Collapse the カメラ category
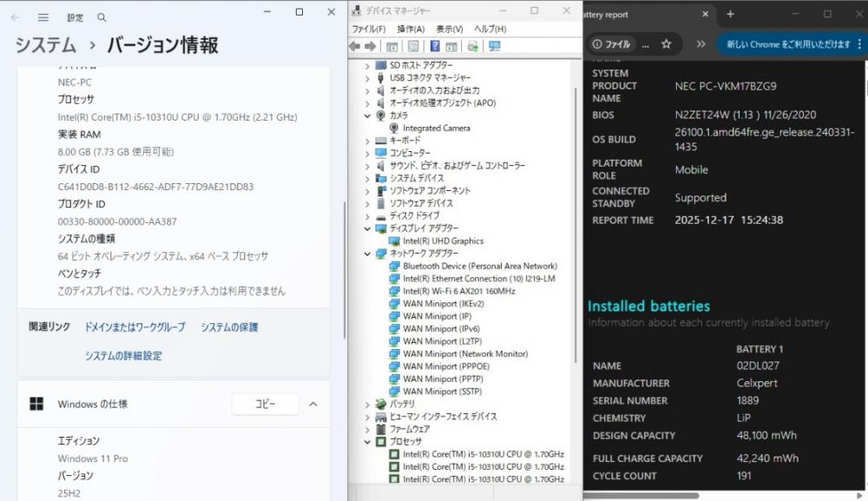868x501 pixels. tap(367, 115)
